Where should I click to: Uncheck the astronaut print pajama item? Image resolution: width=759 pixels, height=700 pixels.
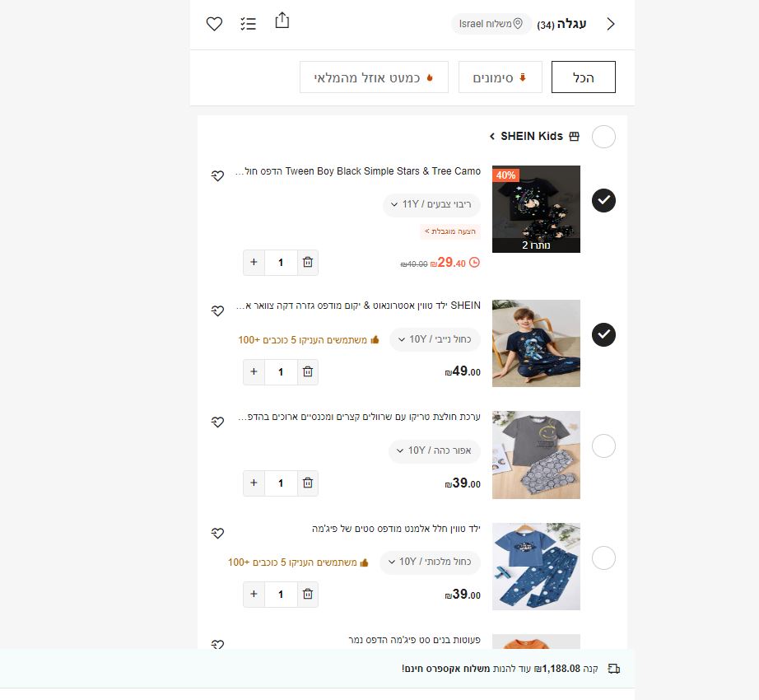tap(603, 334)
